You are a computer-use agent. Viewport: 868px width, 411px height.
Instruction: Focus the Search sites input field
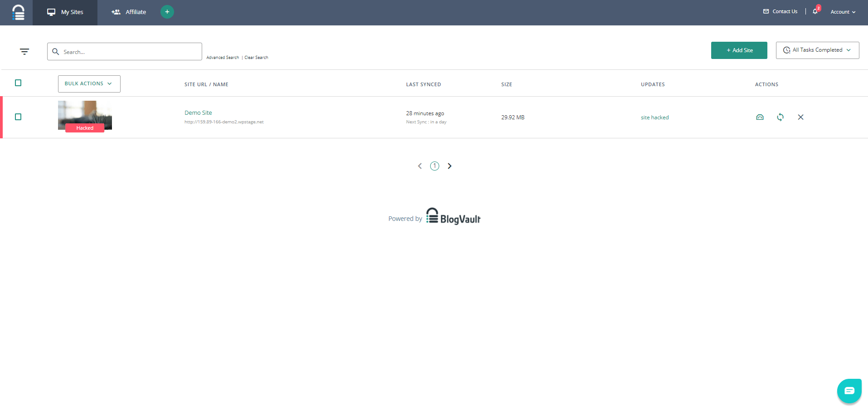[x=129, y=52]
